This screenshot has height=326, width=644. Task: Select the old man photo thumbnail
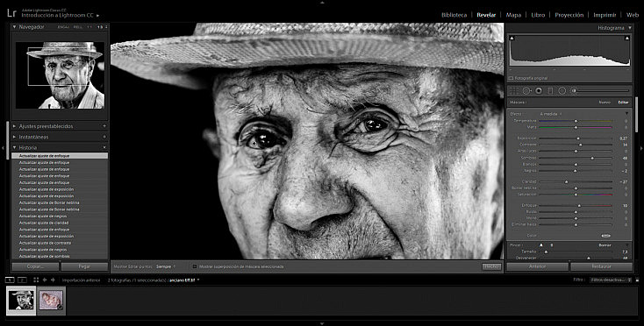(x=21, y=301)
